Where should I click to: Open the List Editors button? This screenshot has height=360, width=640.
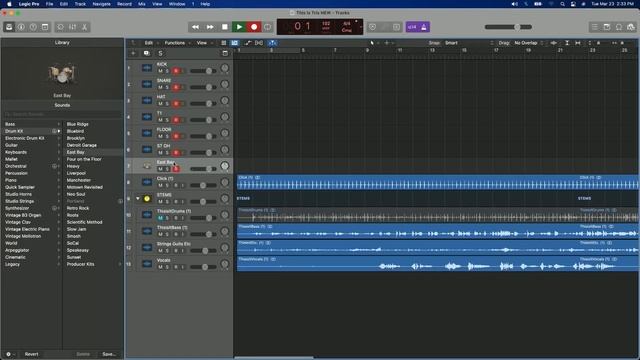595,27
